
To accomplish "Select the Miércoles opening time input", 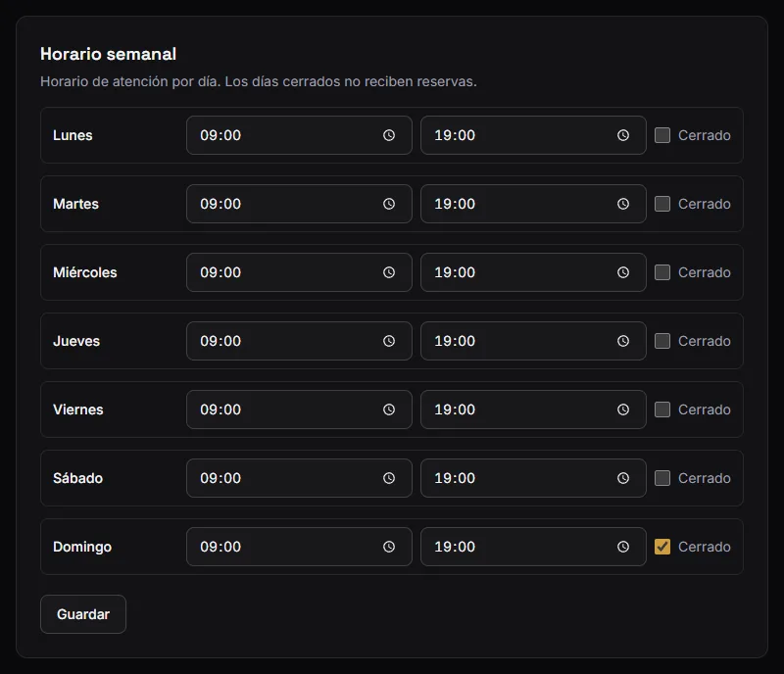I will pos(299,272).
